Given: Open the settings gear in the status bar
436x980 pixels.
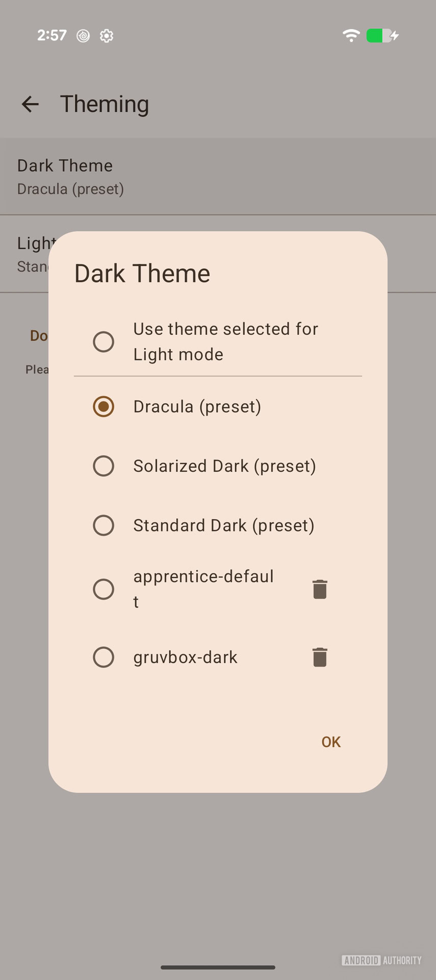Looking at the screenshot, I should [106, 36].
